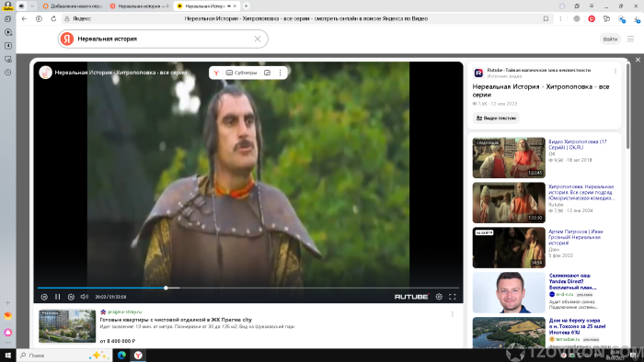Expand the tab list dropdown arrow
The height and width of the screenshot is (362, 644).
pyautogui.click(x=32, y=6)
